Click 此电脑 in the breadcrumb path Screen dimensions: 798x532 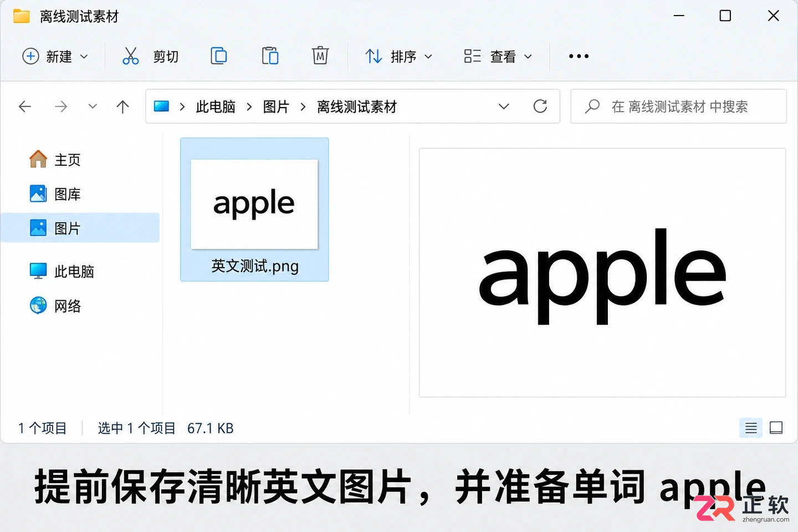(x=216, y=106)
